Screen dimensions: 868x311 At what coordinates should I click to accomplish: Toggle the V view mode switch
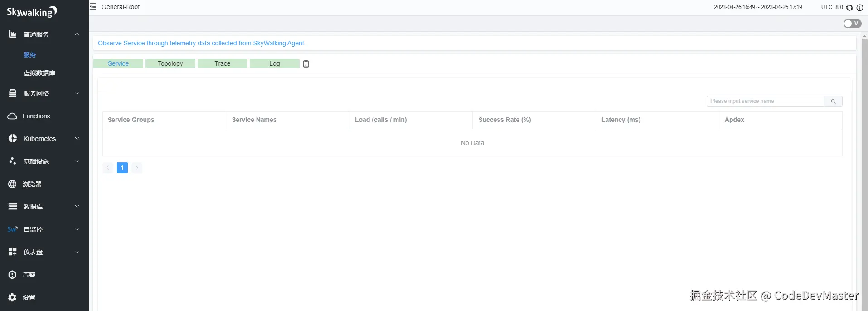tap(852, 24)
